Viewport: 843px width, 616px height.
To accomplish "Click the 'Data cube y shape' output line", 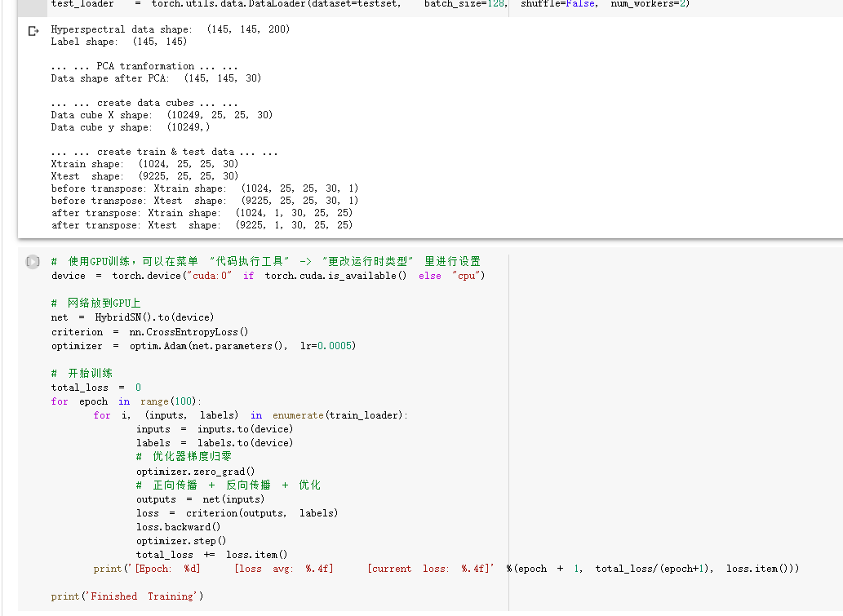I will 131,127.
